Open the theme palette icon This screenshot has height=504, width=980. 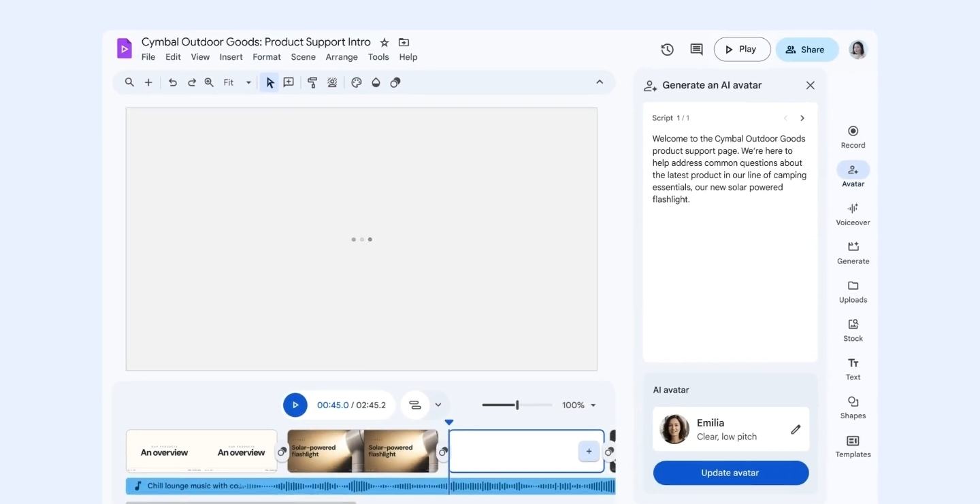(356, 82)
